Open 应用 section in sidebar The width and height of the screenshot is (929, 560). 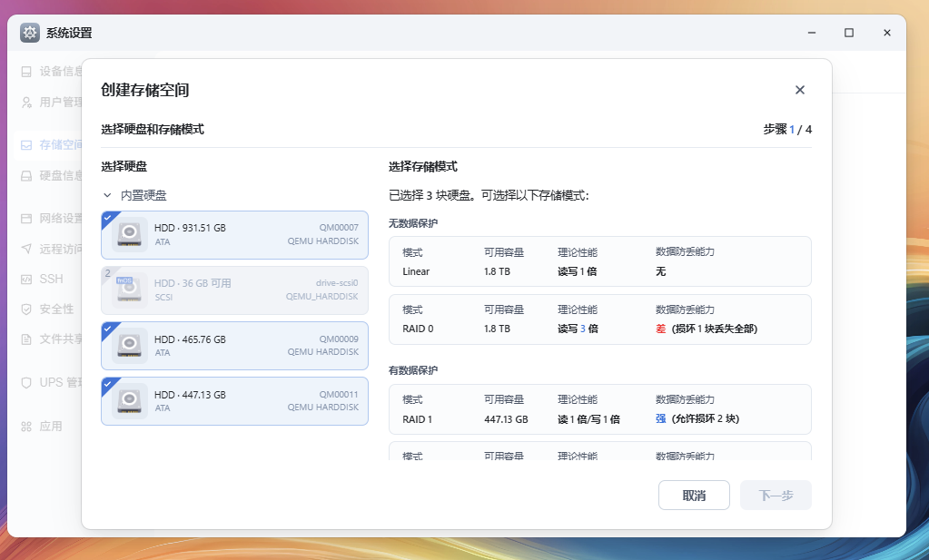[x=50, y=426]
